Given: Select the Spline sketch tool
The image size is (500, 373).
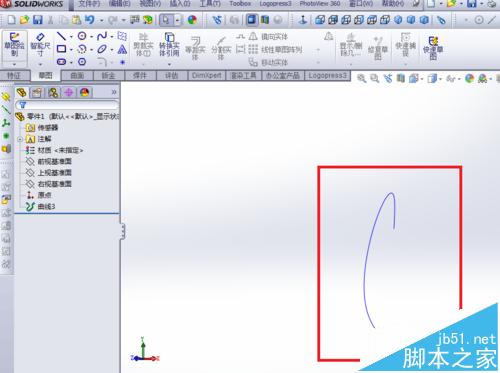Looking at the screenshot, I should 102,36.
